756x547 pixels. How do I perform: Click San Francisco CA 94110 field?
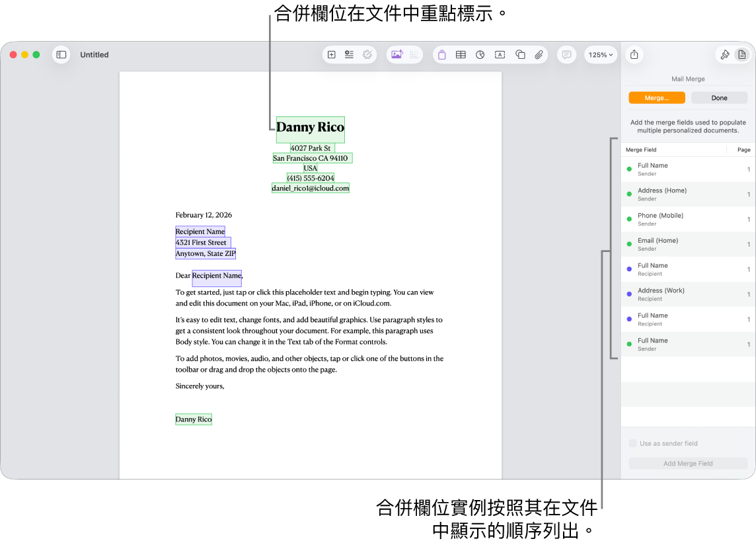click(312, 158)
